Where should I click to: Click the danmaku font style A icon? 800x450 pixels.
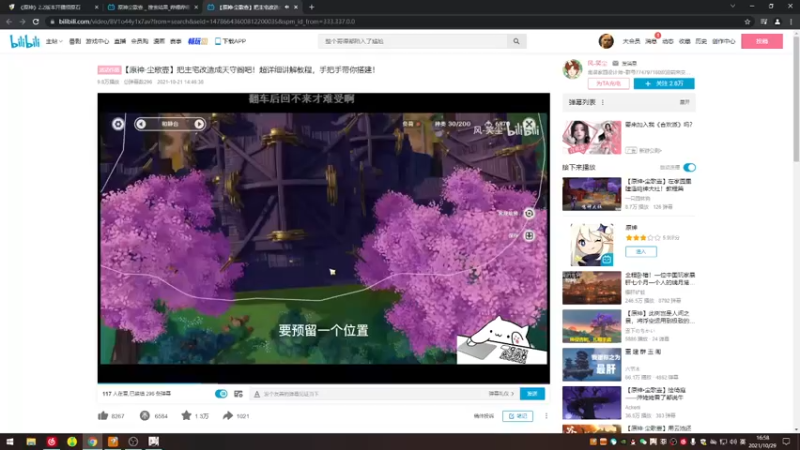click(x=257, y=394)
